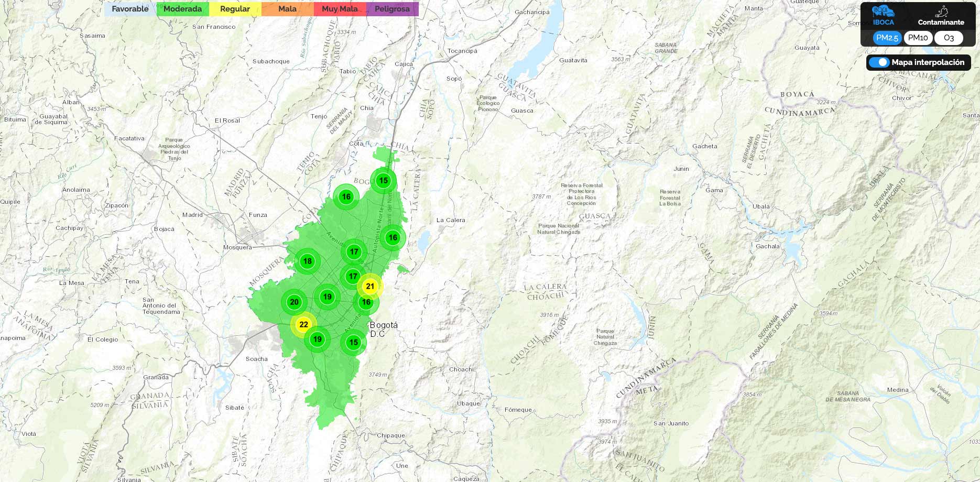
Task: Click the Subachoque town label
Action: [x=271, y=61]
